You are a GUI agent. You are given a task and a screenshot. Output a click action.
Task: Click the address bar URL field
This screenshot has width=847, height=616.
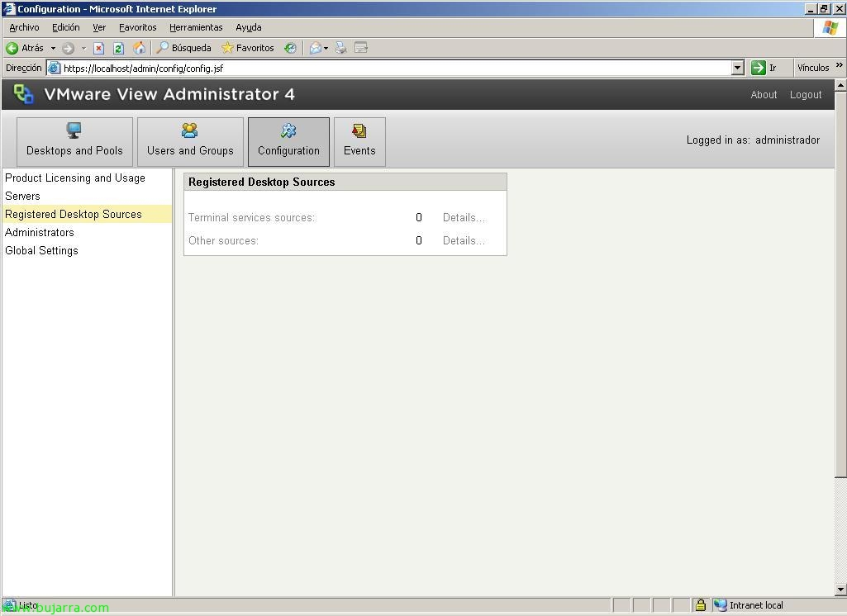[397, 68]
